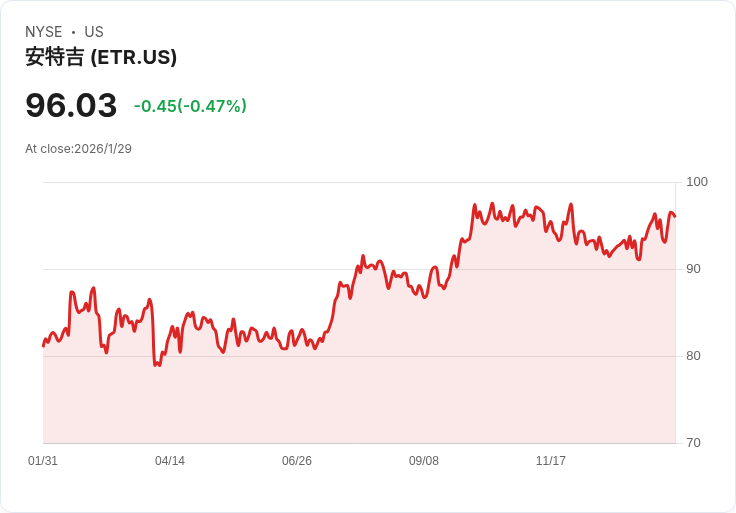Click the lowest dip of the price line

[x=156, y=365]
